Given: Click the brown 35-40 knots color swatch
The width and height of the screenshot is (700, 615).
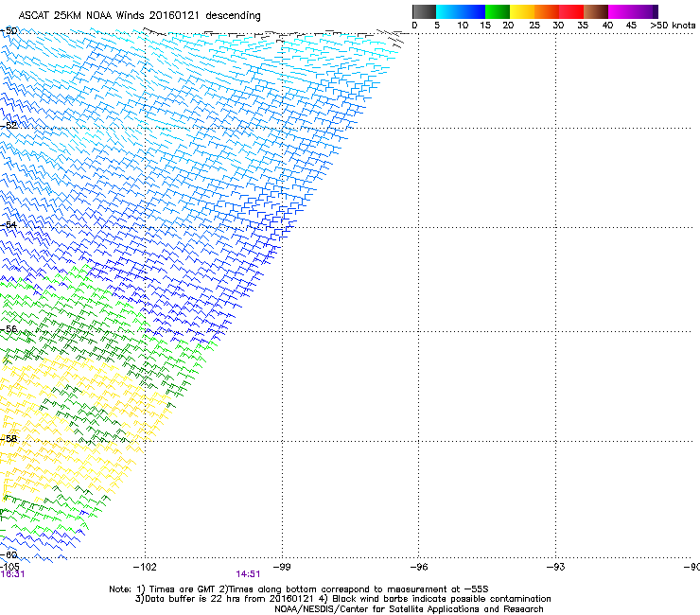Looking at the screenshot, I should pyautogui.click(x=596, y=11).
